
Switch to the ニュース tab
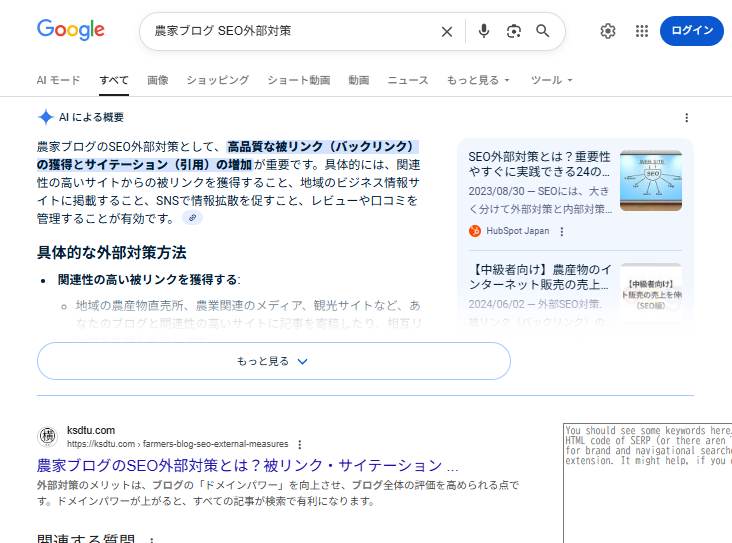407,80
